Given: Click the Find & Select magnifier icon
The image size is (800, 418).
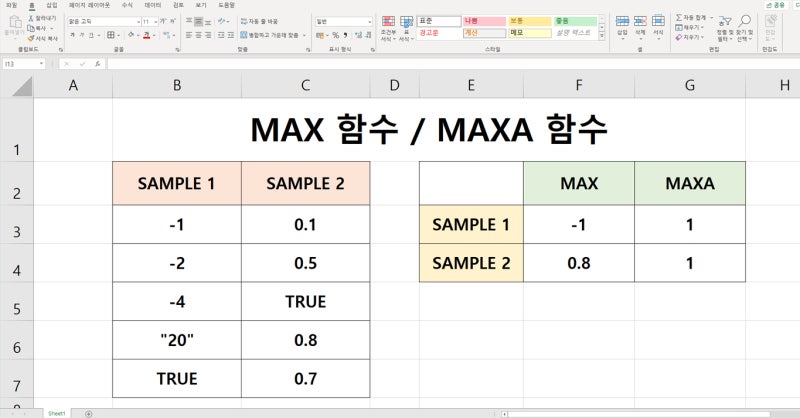Looking at the screenshot, I should [x=744, y=21].
